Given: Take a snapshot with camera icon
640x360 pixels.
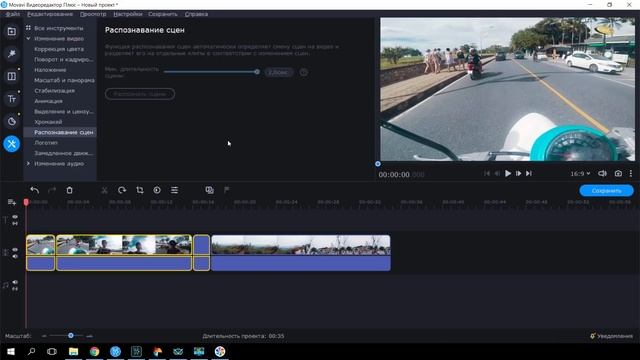Looking at the screenshot, I should [618, 173].
